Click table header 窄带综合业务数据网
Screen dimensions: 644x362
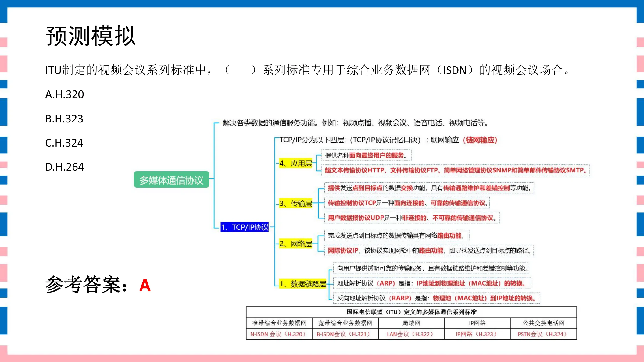click(x=279, y=323)
